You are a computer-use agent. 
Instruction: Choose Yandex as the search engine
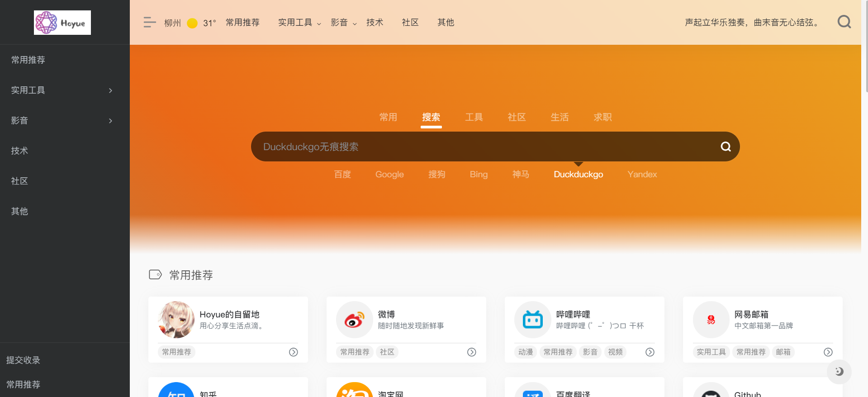pos(642,175)
